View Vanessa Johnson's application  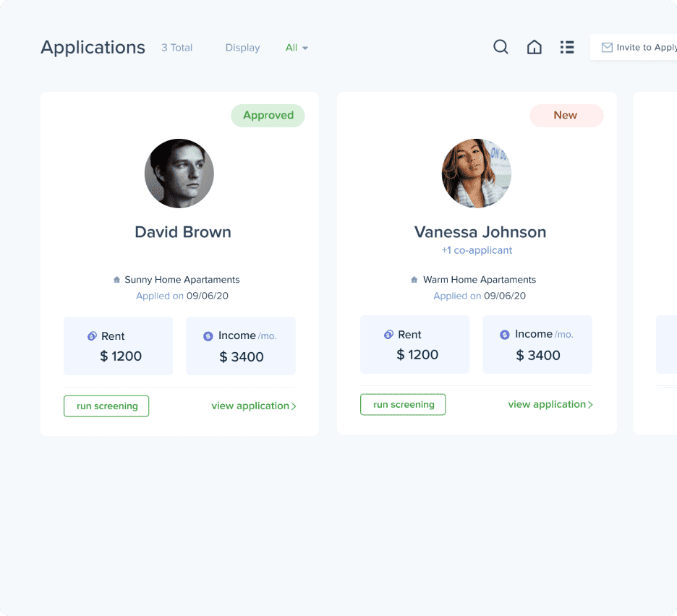pos(550,405)
